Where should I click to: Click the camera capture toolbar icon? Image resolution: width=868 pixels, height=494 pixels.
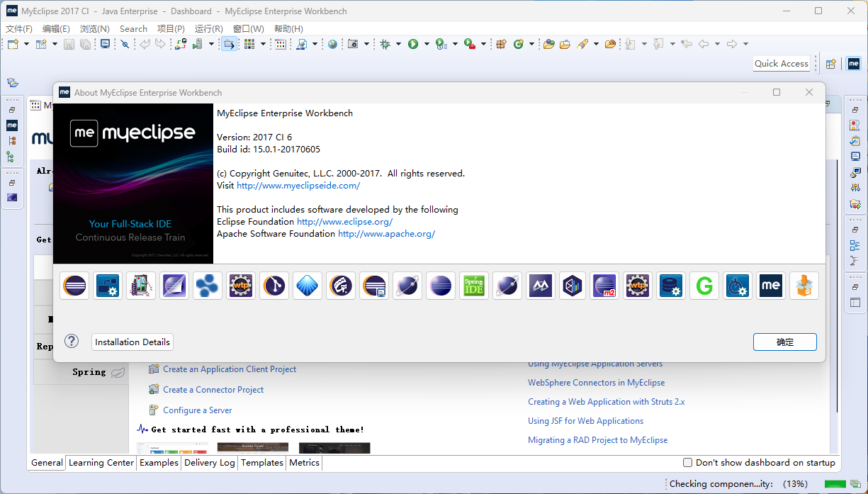point(353,44)
